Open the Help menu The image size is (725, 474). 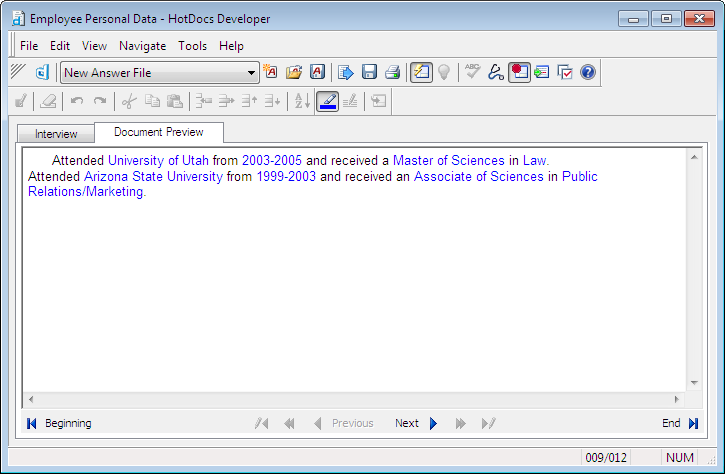click(231, 46)
